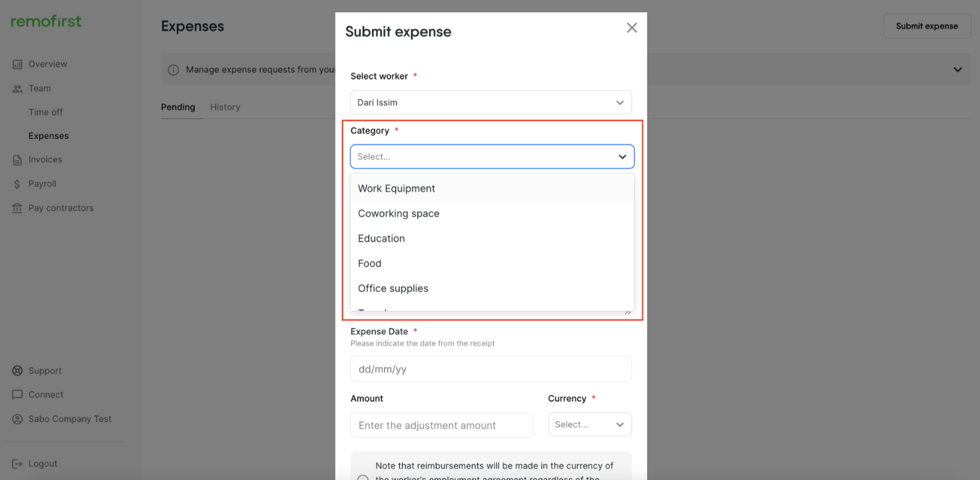Click the Pay contractors bank icon
The image size is (980, 480).
[x=17, y=208]
